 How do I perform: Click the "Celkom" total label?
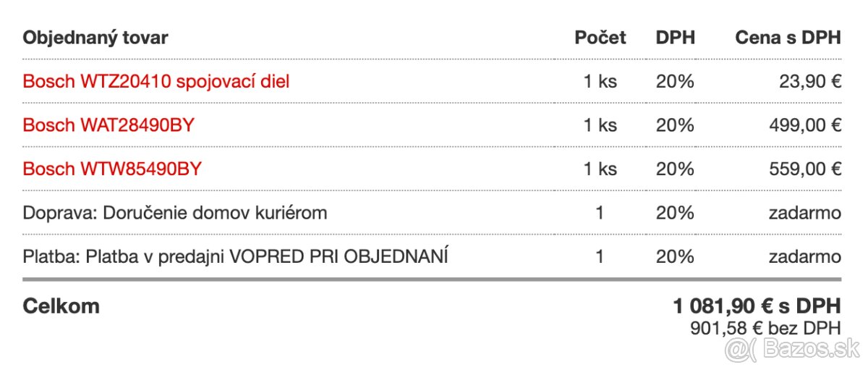pyautogui.click(x=61, y=306)
